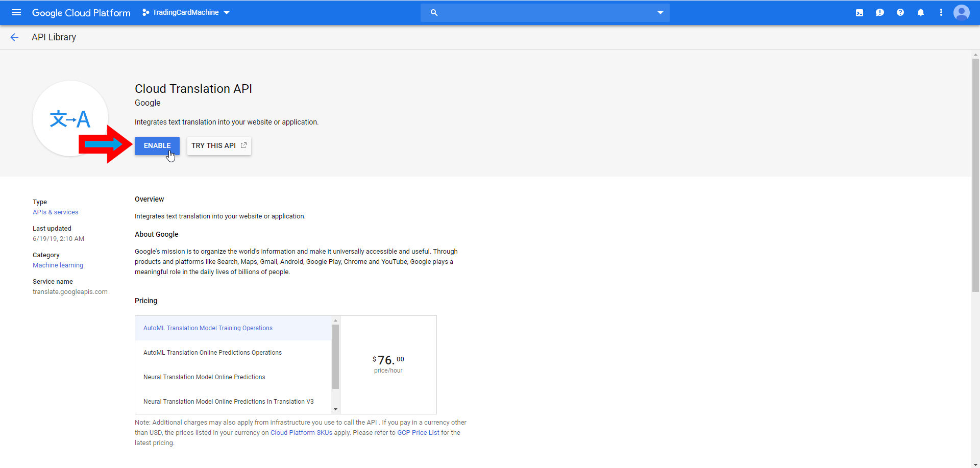The image size is (980, 468).
Task: Click the Google Cloud Platform logo text
Action: coord(81,13)
